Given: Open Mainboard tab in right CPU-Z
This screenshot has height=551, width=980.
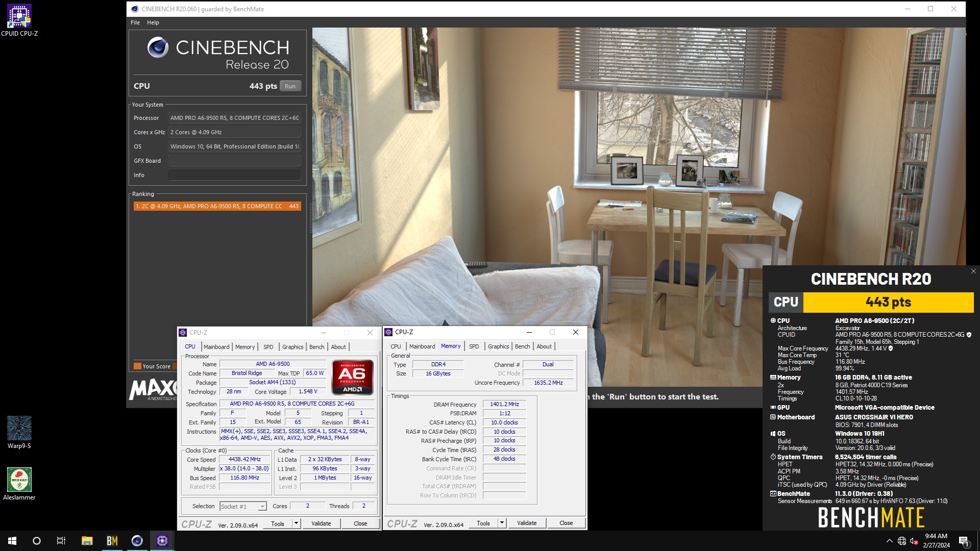Looking at the screenshot, I should click(x=422, y=346).
